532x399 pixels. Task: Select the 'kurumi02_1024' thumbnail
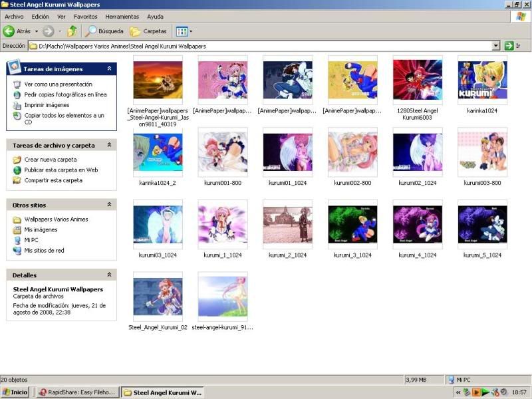coord(418,152)
